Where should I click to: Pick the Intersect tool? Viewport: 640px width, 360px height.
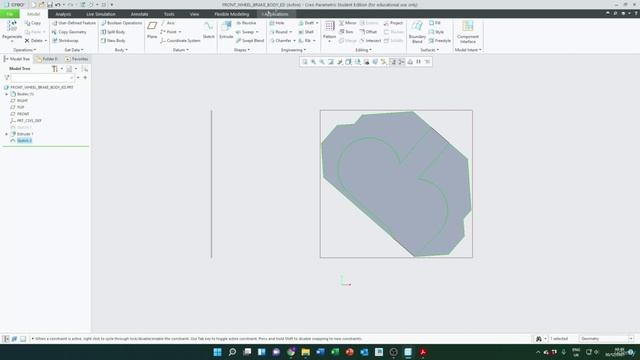370,41
